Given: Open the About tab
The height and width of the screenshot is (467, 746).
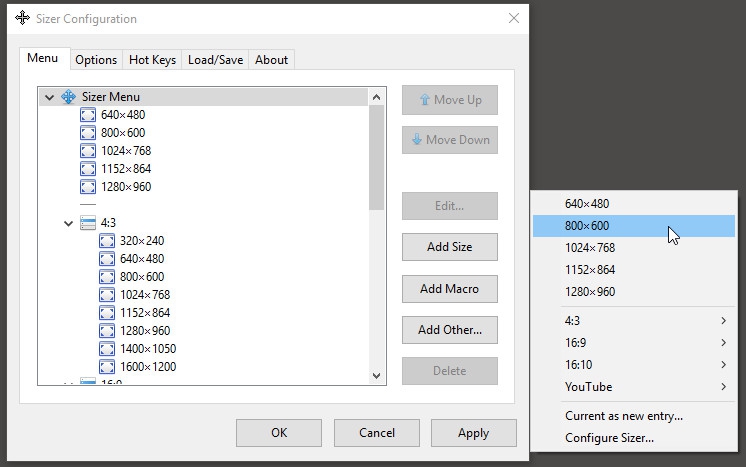Looking at the screenshot, I should [x=271, y=60].
